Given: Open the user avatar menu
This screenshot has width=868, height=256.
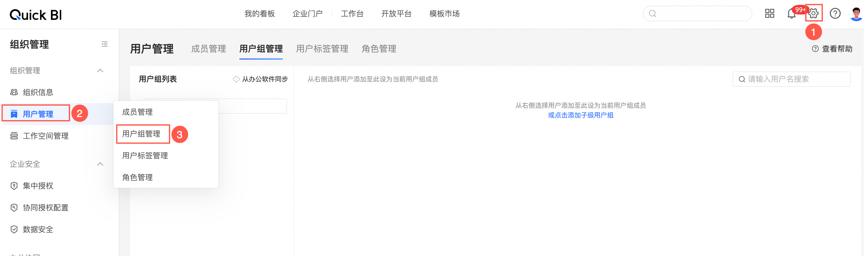Looking at the screenshot, I should [x=856, y=14].
